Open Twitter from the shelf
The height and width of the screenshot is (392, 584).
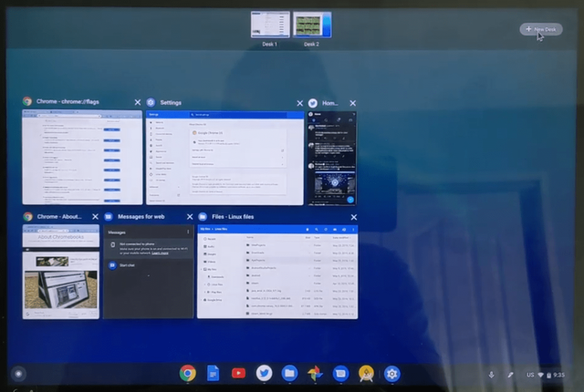pyautogui.click(x=264, y=373)
